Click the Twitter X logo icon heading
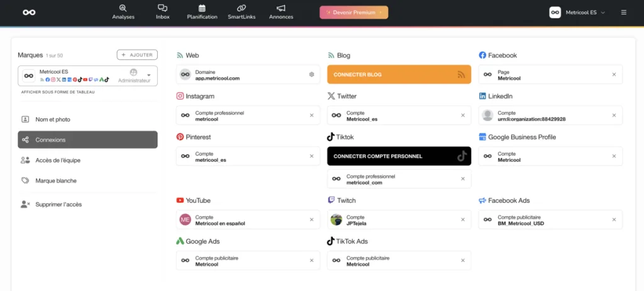 (331, 96)
